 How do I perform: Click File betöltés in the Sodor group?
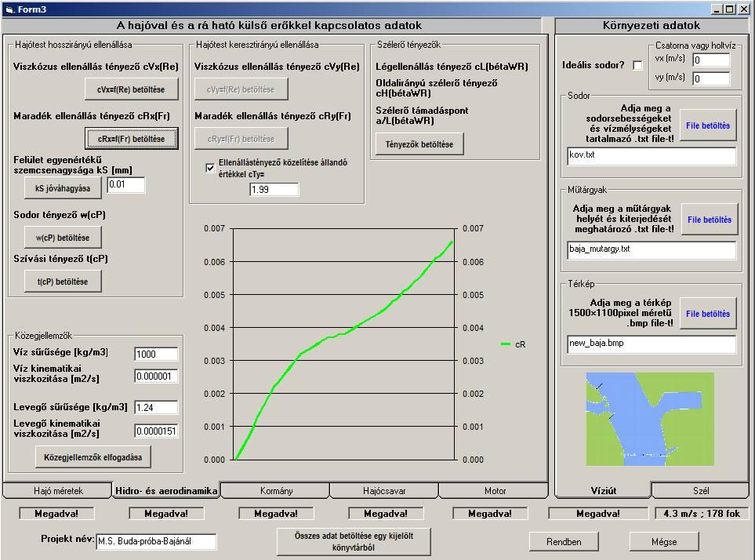coord(708,125)
